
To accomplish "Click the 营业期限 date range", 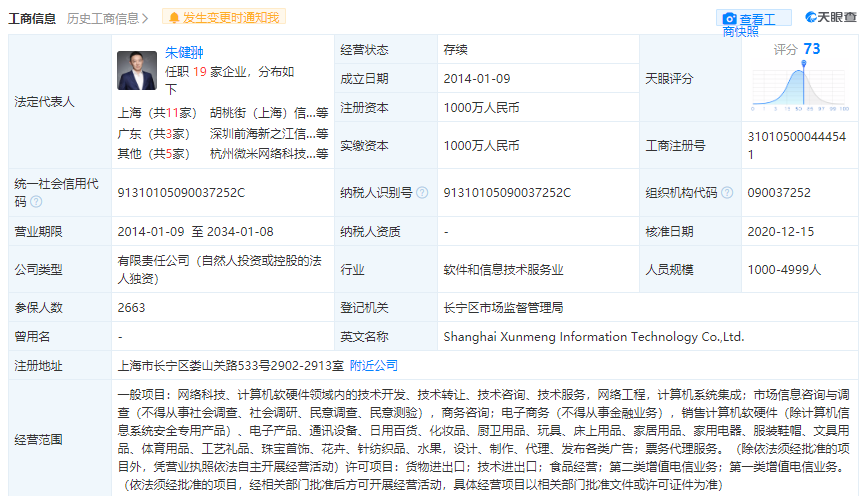I will pyautogui.click(x=195, y=232).
